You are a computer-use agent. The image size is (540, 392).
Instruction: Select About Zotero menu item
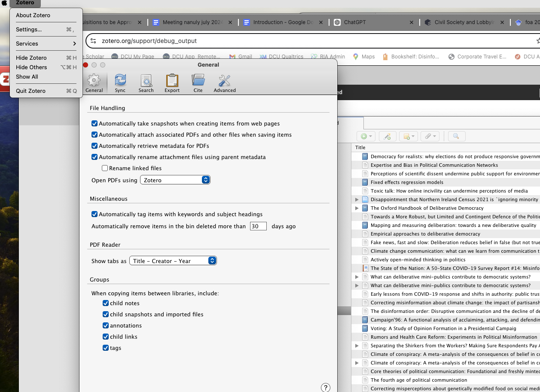(46, 15)
